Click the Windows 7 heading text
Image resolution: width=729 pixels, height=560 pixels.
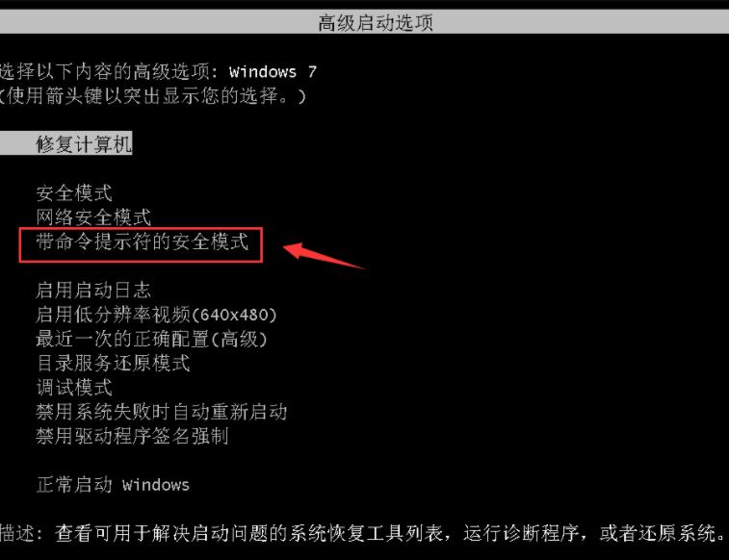[273, 71]
